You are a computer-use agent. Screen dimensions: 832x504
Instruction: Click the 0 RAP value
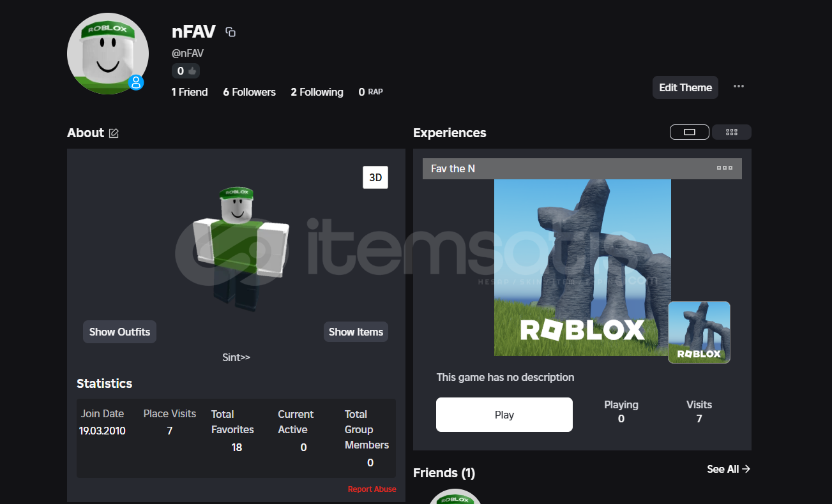370,92
